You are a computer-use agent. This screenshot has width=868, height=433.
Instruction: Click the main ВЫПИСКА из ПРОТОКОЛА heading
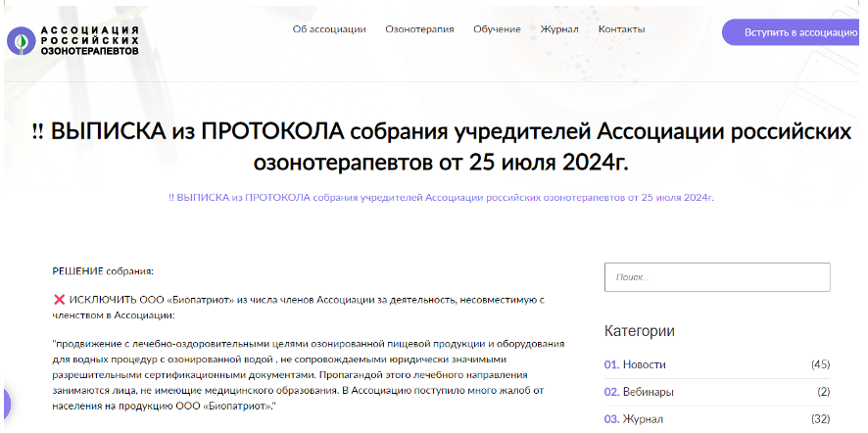[441, 147]
